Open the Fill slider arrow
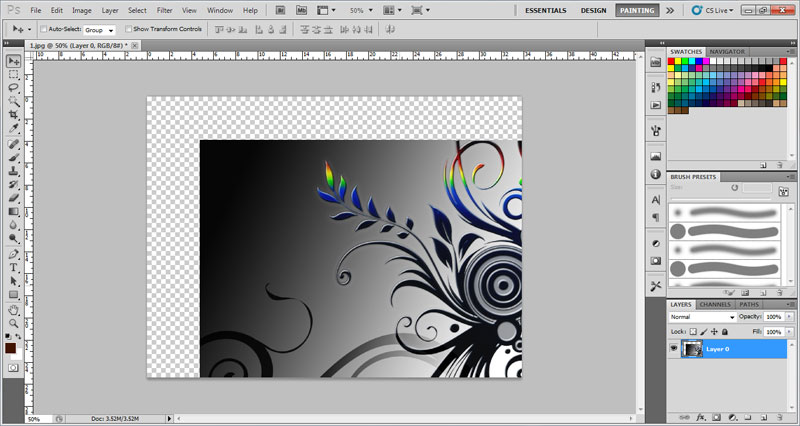The width and height of the screenshot is (800, 426). coord(789,332)
